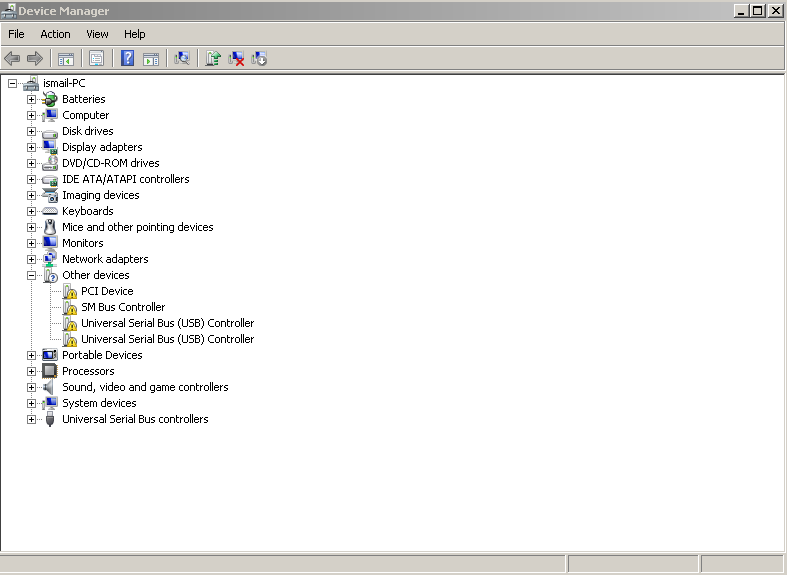
Task: Expand the System devices node
Action: click(31, 403)
